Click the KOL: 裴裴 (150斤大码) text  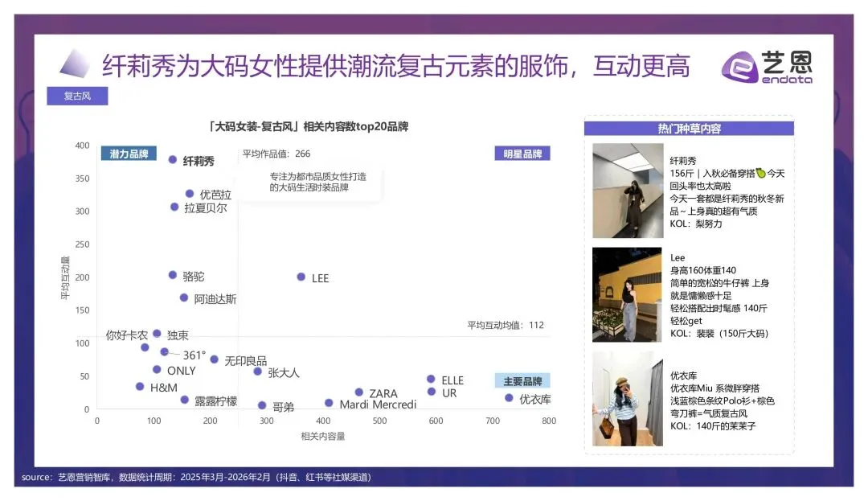[719, 333]
